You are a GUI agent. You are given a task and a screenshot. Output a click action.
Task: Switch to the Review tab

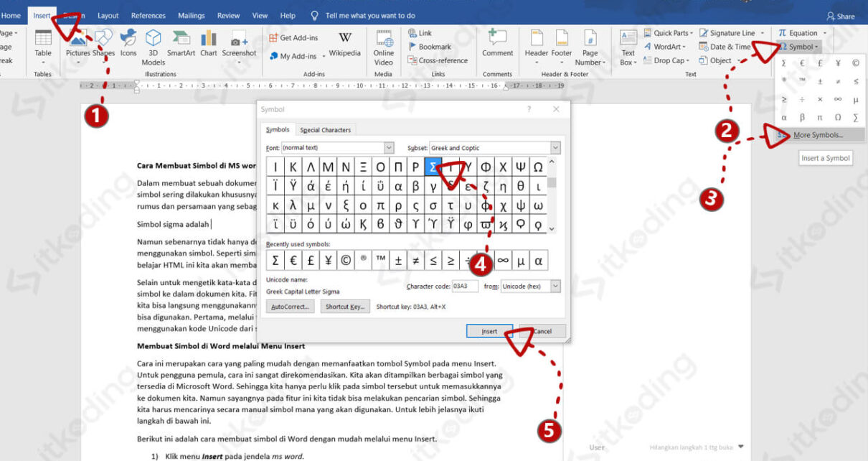[x=229, y=15]
